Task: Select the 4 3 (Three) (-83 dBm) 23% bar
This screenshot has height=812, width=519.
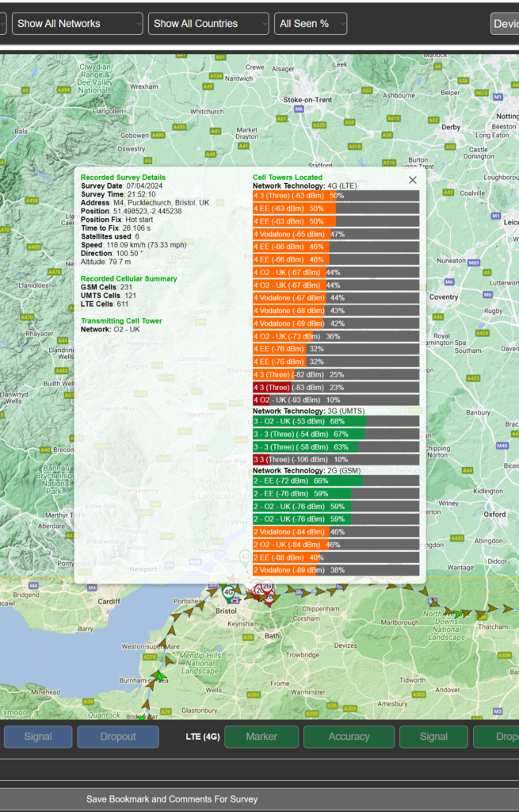Action: pyautogui.click(x=336, y=387)
